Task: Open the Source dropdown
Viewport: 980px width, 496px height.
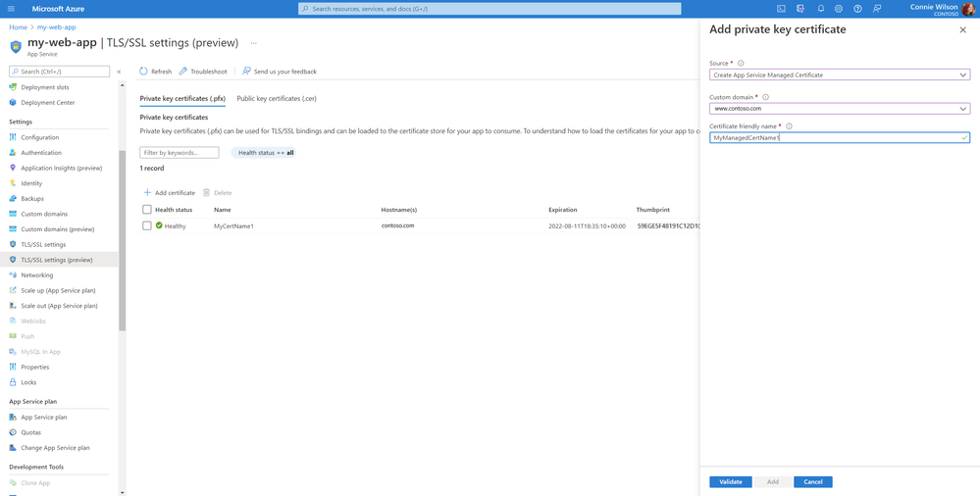Action: (x=840, y=74)
